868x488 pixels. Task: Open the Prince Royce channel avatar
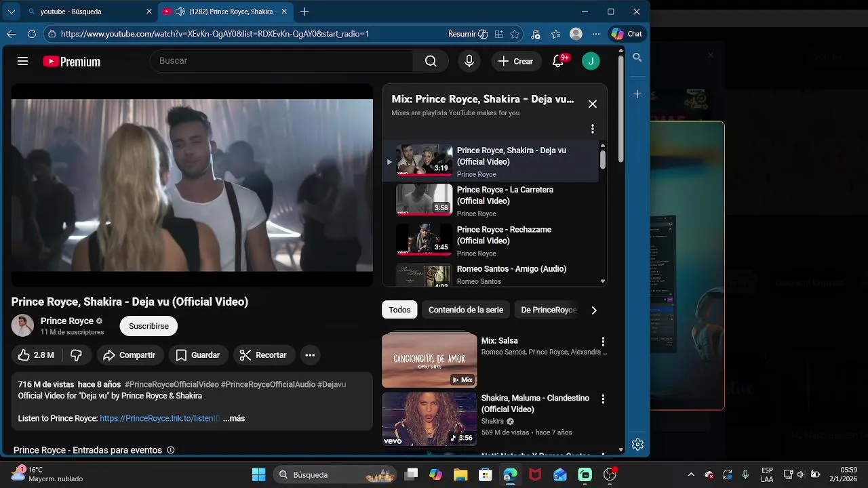tap(22, 326)
